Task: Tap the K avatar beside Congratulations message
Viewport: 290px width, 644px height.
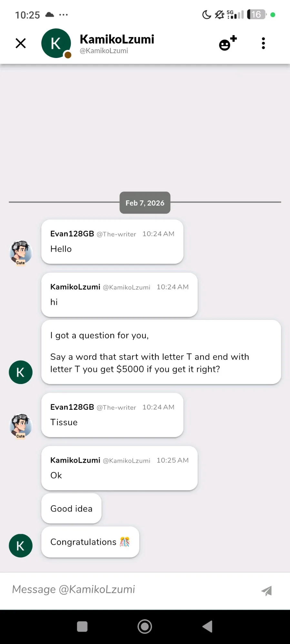Action: (21, 546)
